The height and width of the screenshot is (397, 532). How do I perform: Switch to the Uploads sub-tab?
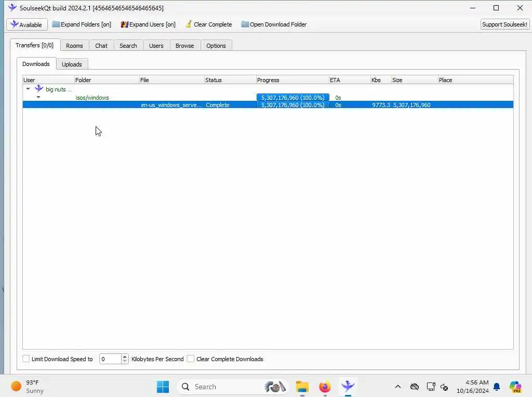point(72,64)
